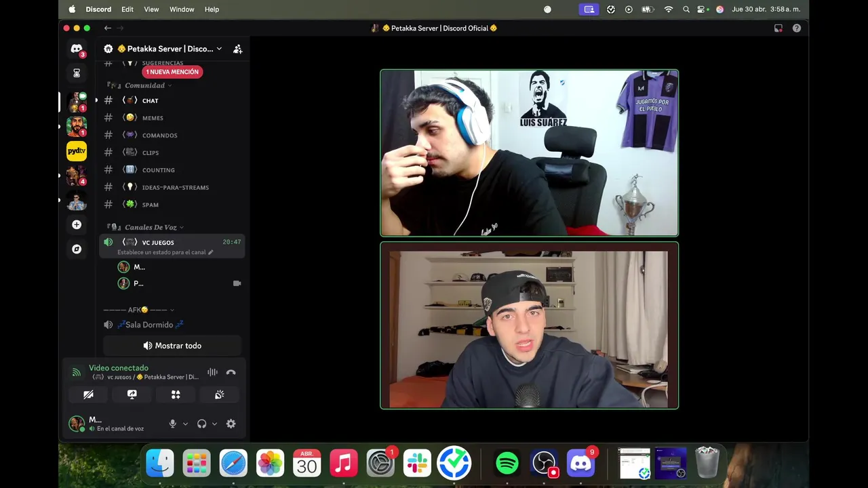Viewport: 868px width, 488px height.
Task: Open macOS Control Center
Action: (x=703, y=9)
